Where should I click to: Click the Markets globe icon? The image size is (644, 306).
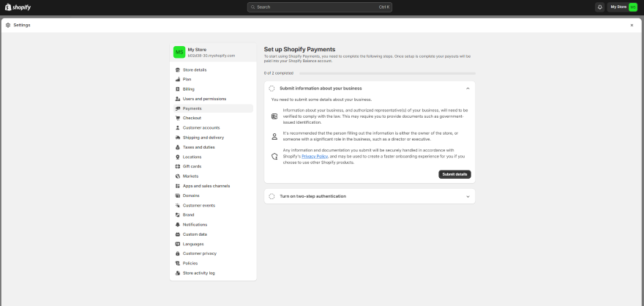(x=177, y=176)
